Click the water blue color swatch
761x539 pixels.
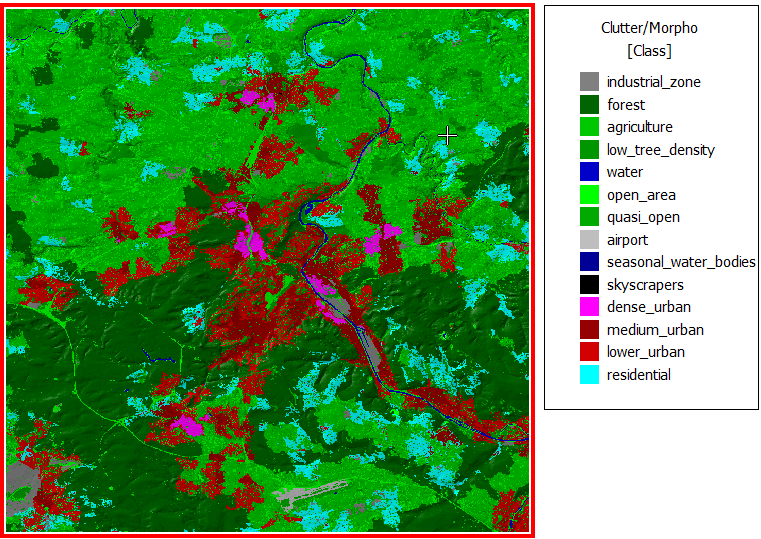click(x=589, y=172)
